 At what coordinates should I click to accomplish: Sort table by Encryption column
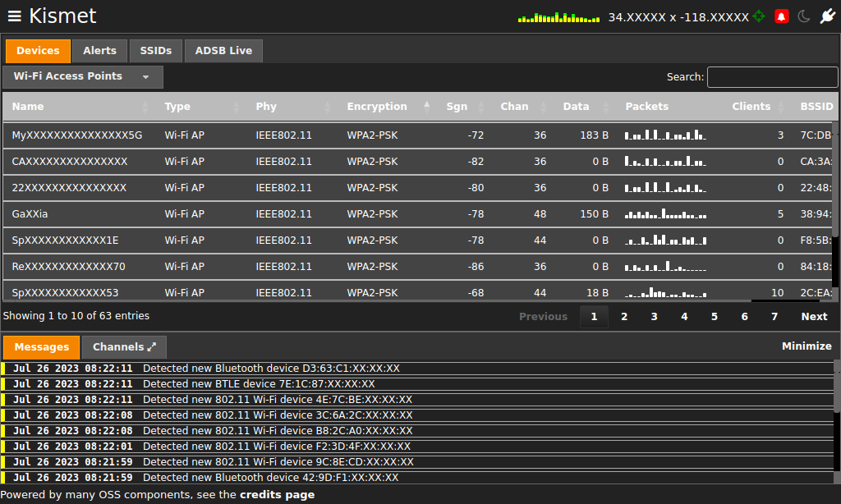[x=388, y=107]
